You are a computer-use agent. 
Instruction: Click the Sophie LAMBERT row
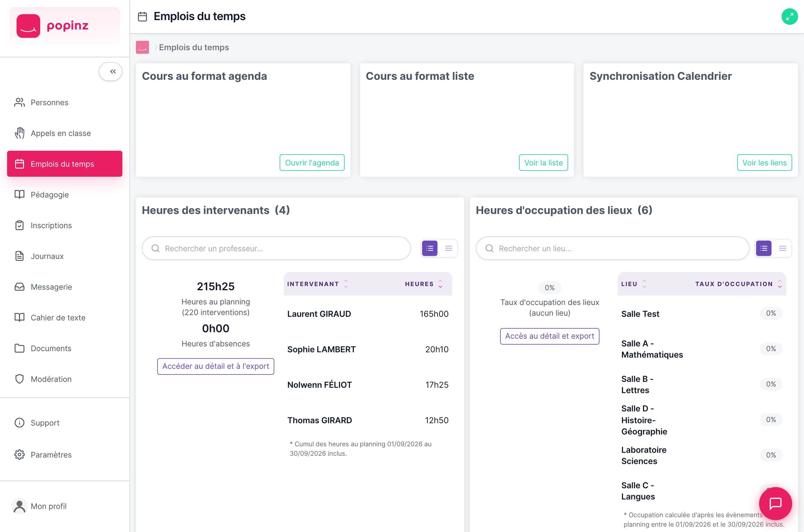tap(368, 349)
